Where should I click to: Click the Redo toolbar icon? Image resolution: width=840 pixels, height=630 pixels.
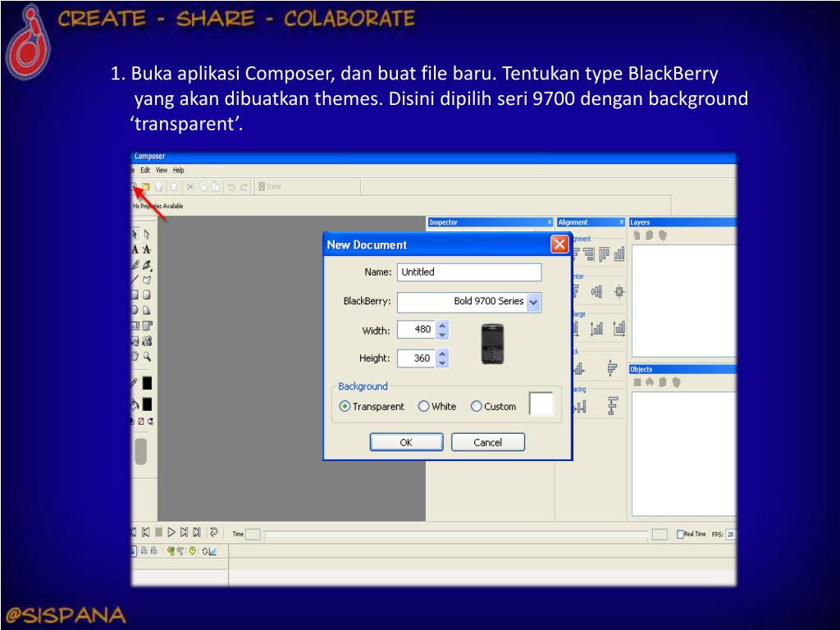click(244, 187)
